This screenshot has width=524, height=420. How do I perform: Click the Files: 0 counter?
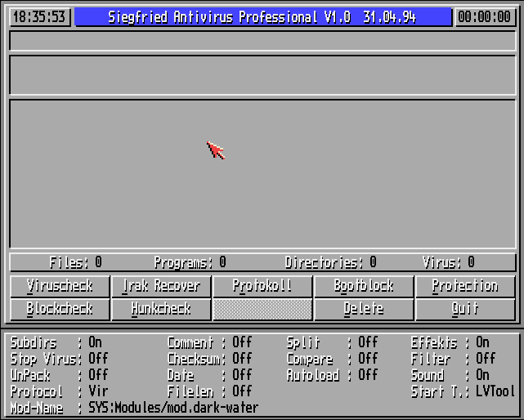point(75,262)
